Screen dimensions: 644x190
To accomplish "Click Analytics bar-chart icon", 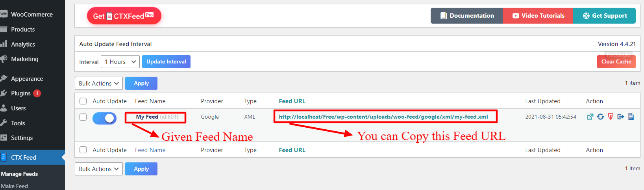I will (4, 44).
